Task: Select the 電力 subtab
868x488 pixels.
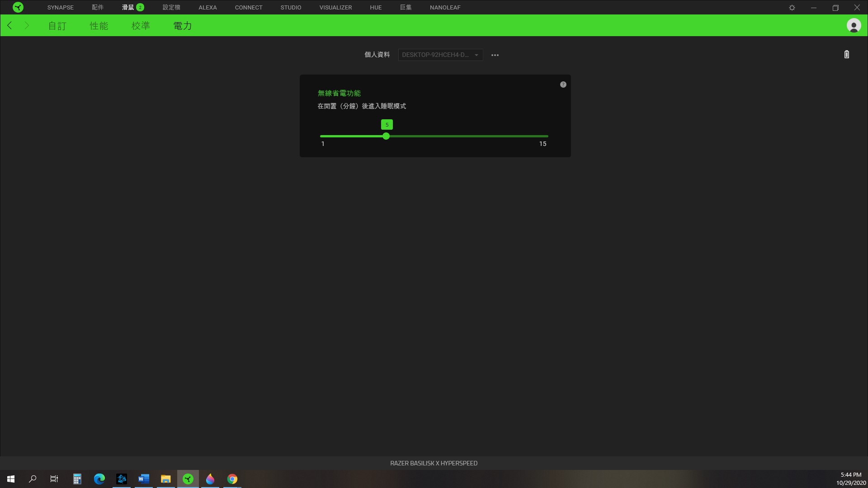Action: coord(183,26)
